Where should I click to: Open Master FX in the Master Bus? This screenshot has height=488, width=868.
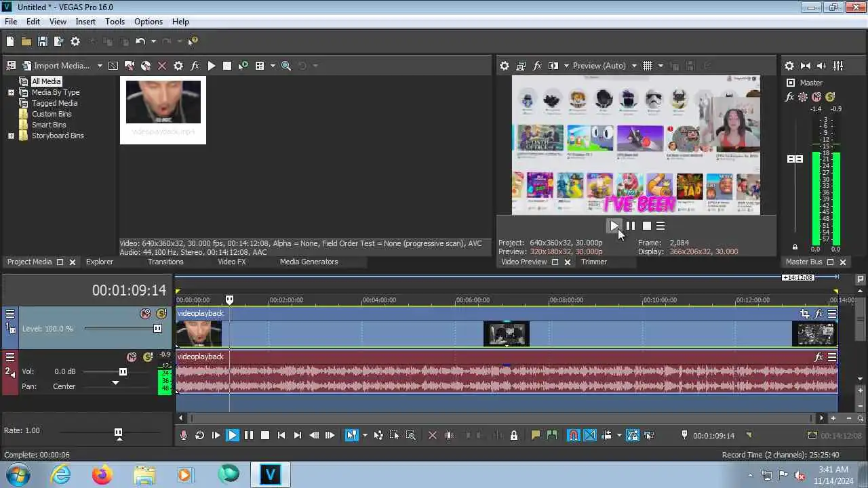point(789,97)
